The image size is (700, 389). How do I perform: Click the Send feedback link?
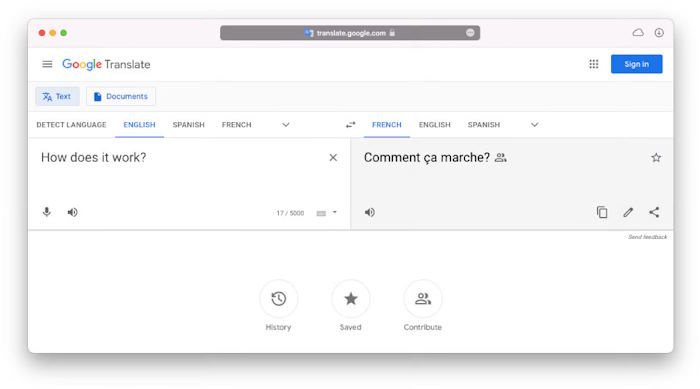click(x=647, y=237)
